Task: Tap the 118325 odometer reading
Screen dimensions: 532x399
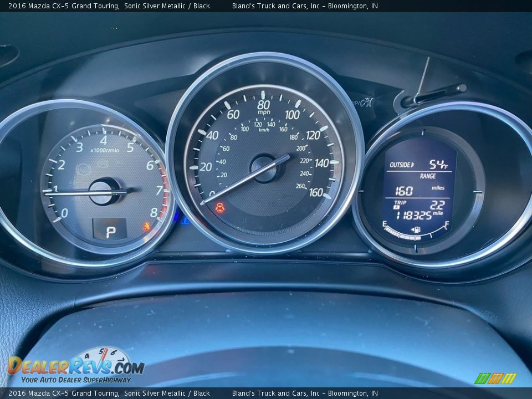Action: pos(414,216)
